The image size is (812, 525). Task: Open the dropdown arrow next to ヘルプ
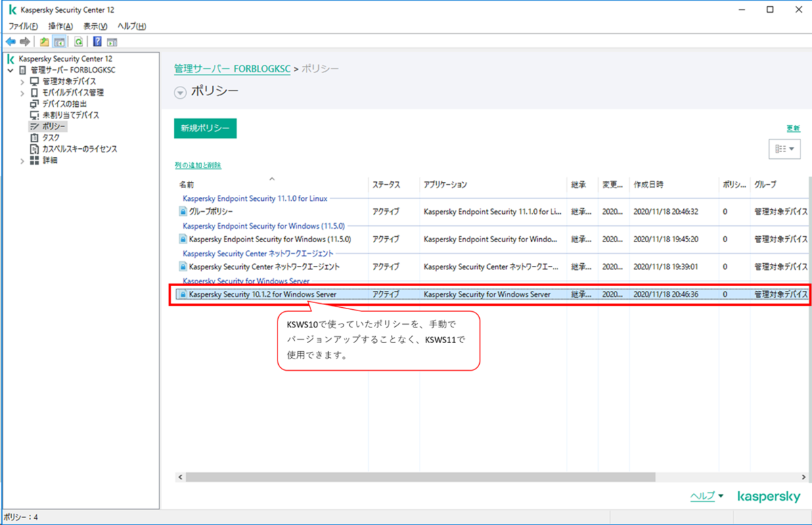(x=721, y=496)
